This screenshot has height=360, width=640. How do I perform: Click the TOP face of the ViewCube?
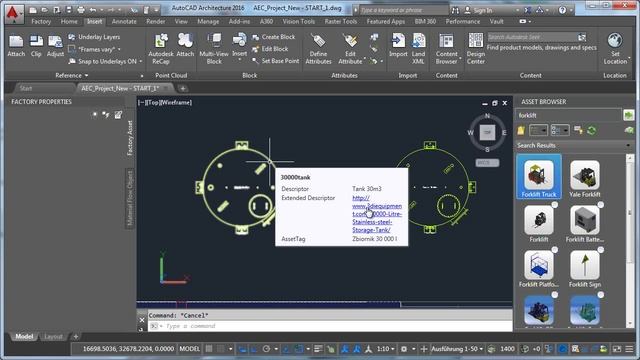pos(487,132)
